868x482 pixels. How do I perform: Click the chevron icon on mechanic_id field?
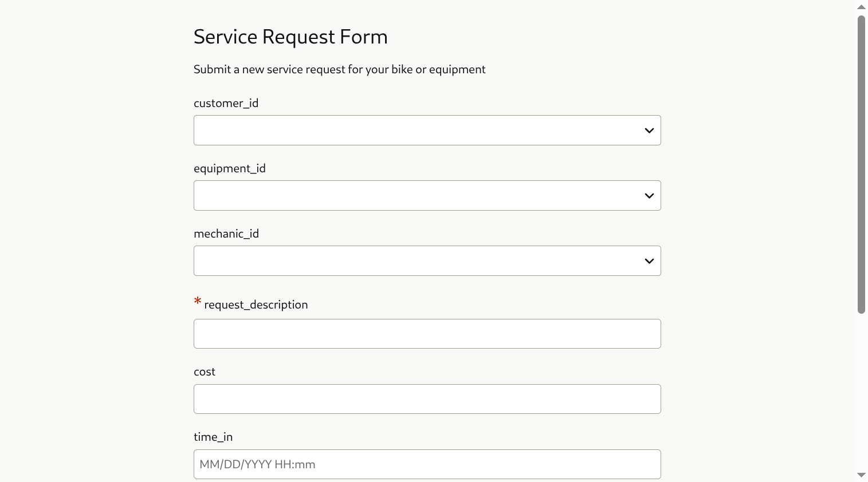[x=649, y=260]
